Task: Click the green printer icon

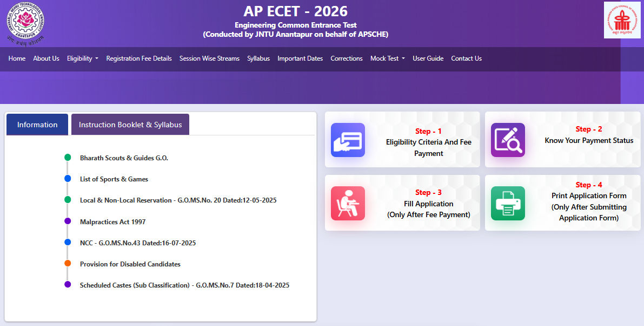Action: pyautogui.click(x=508, y=203)
